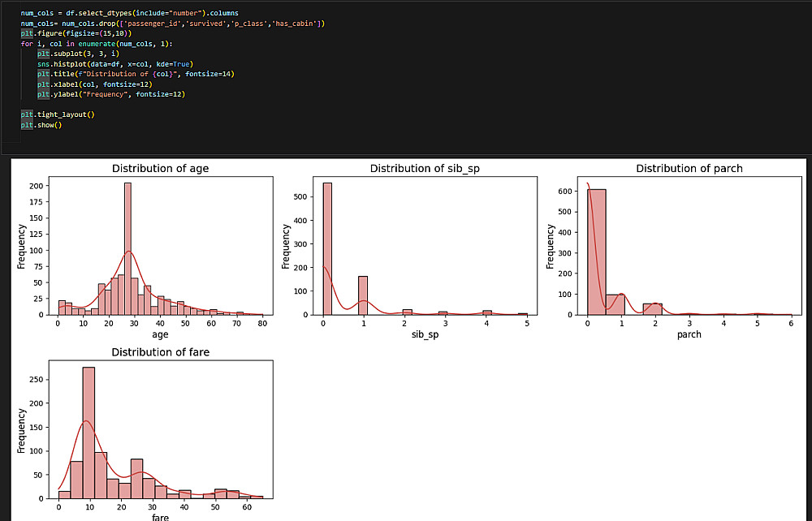Image resolution: width=812 pixels, height=521 pixels.
Task: Click the 'Distribution of parch' chart title
Action: (x=689, y=169)
